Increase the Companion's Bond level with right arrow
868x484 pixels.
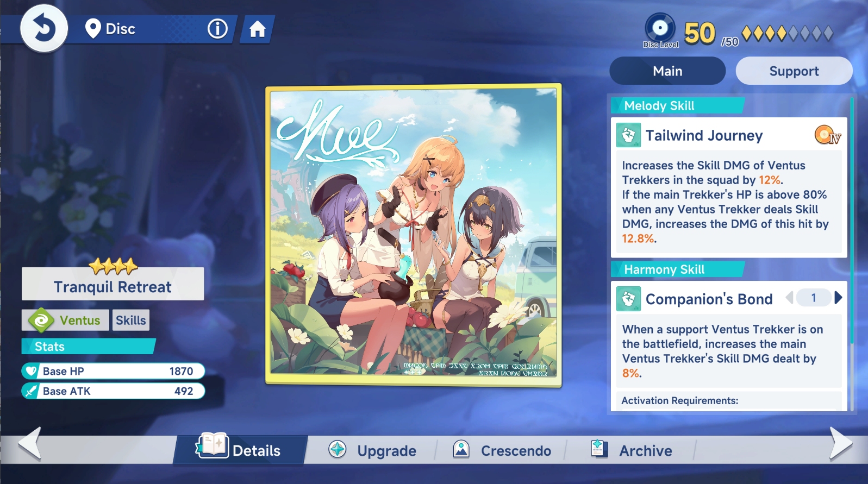(x=838, y=298)
